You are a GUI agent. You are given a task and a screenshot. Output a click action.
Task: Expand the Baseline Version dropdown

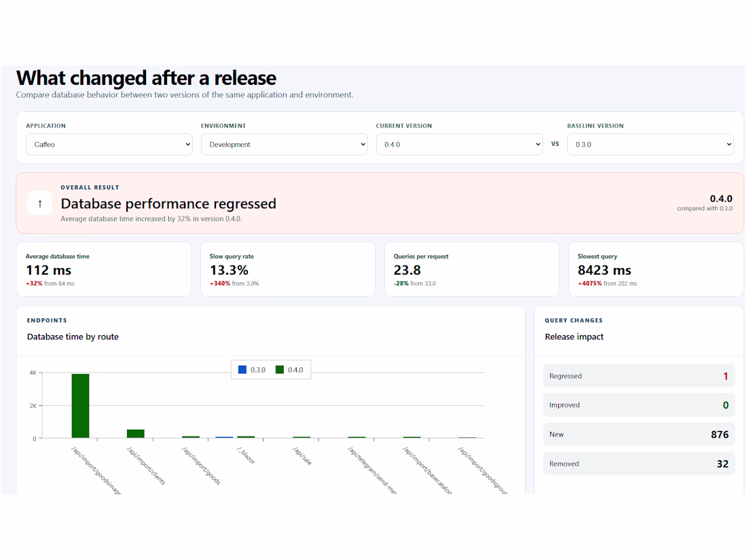651,145
